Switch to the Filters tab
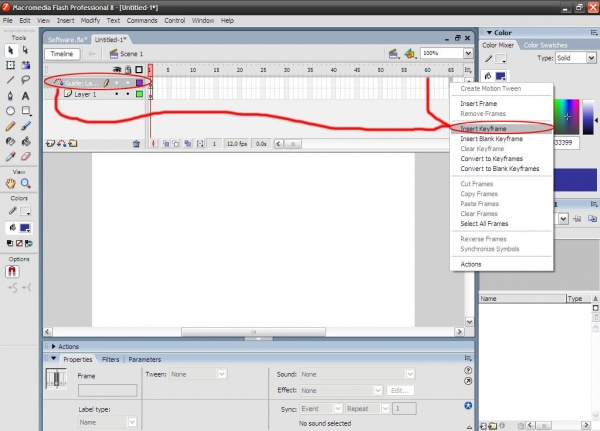 click(111, 359)
